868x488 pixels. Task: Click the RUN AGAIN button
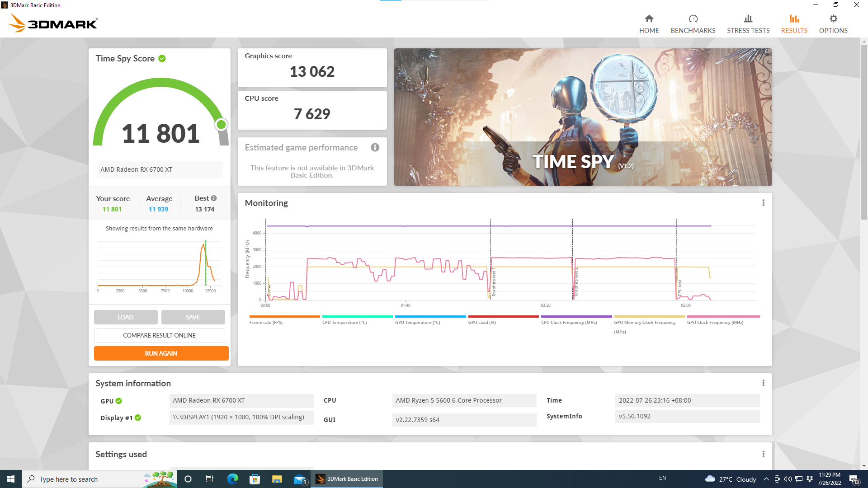pyautogui.click(x=161, y=353)
